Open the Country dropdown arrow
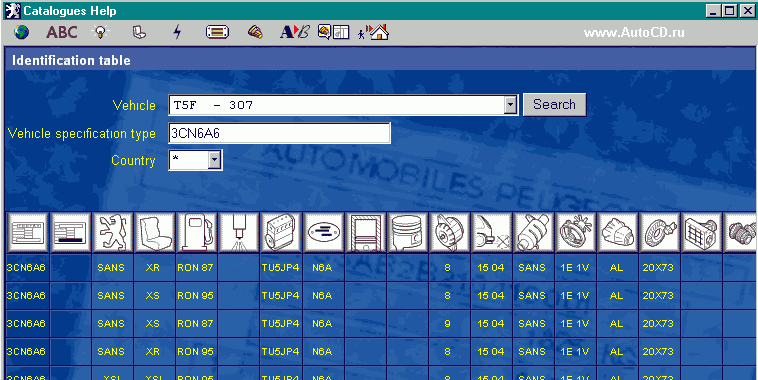This screenshot has height=380, width=758. [214, 161]
